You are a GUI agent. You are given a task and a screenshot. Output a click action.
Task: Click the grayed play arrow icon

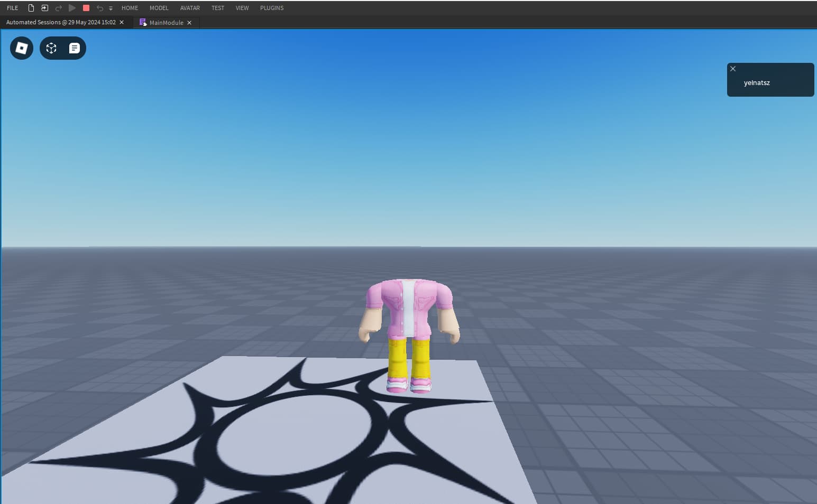pyautogui.click(x=72, y=8)
